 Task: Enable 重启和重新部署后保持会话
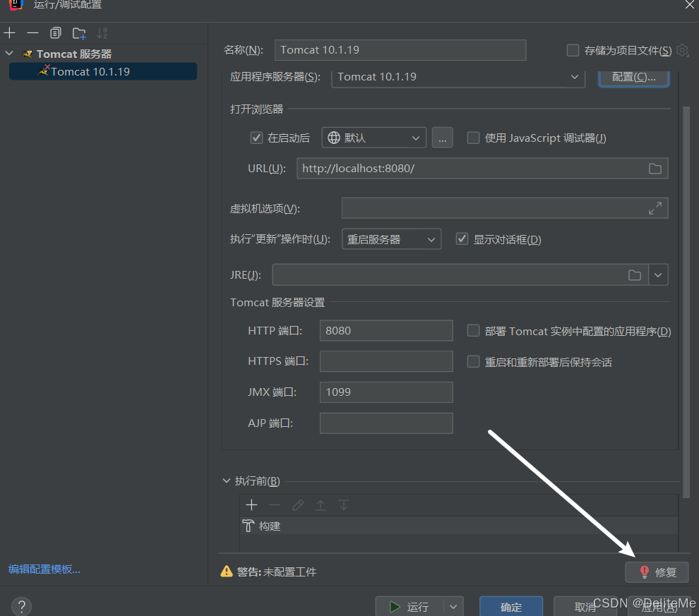point(473,361)
